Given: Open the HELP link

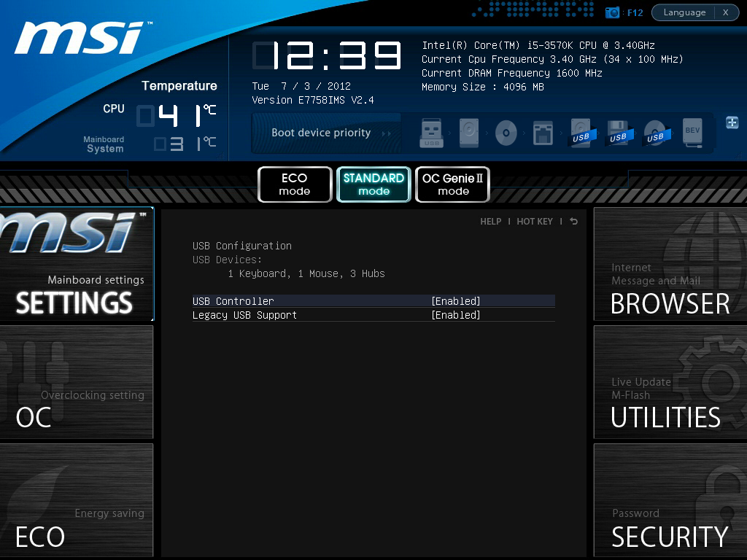Looking at the screenshot, I should [x=491, y=222].
